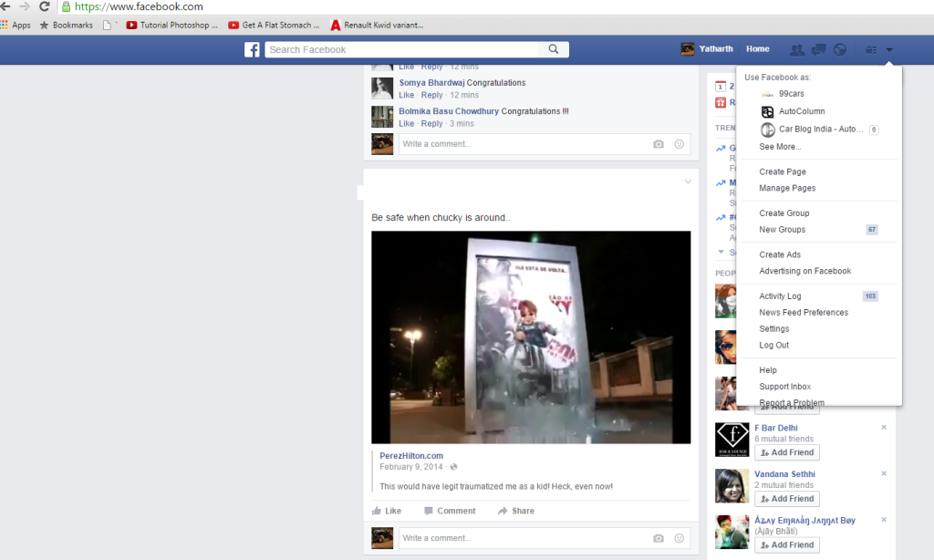
Task: Expand the Chucky post options chevron
Action: click(x=688, y=182)
